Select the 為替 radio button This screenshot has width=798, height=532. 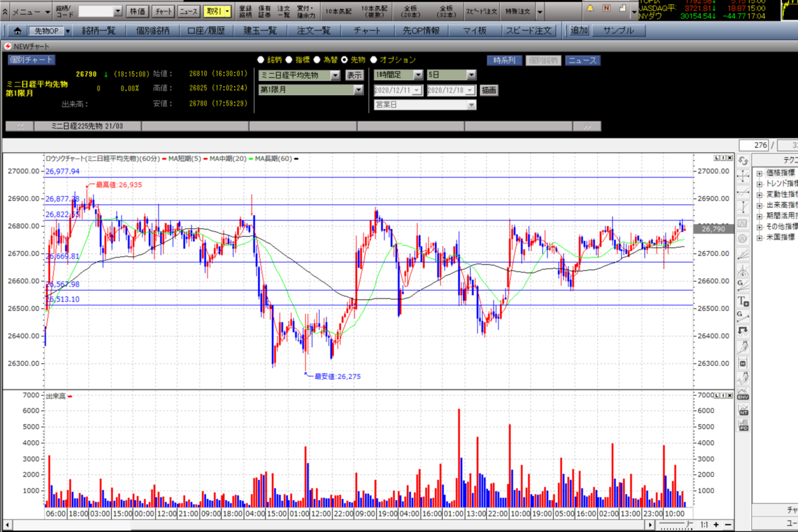(x=317, y=60)
